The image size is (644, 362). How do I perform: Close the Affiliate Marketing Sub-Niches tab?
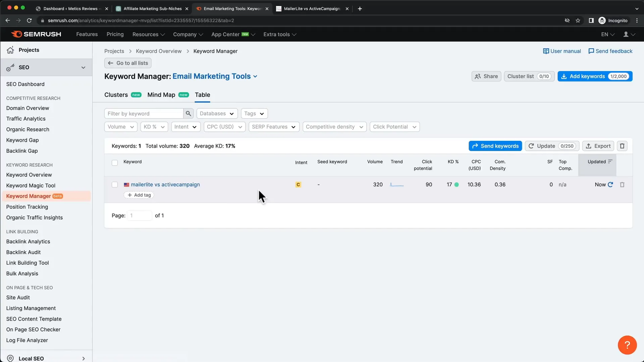click(187, 8)
